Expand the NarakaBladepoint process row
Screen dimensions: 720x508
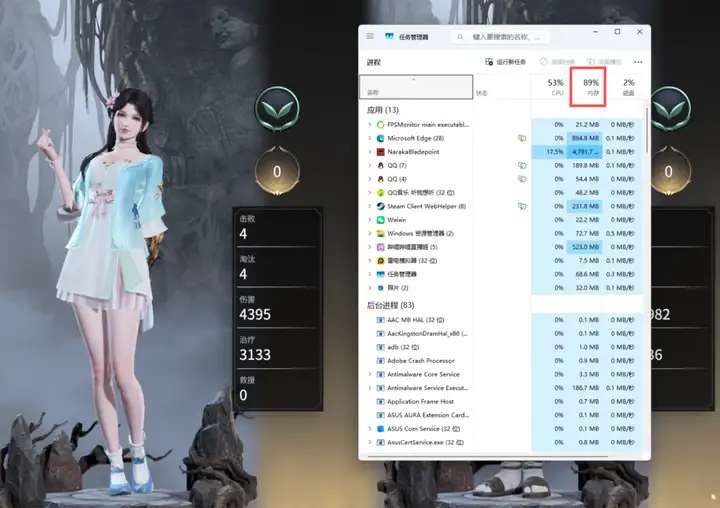370,152
